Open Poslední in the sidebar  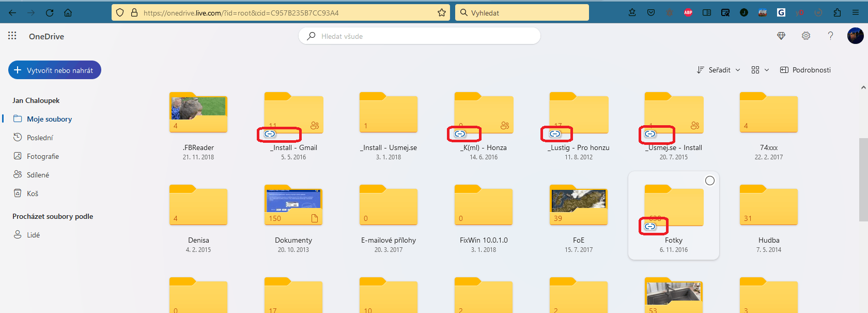pos(34,138)
